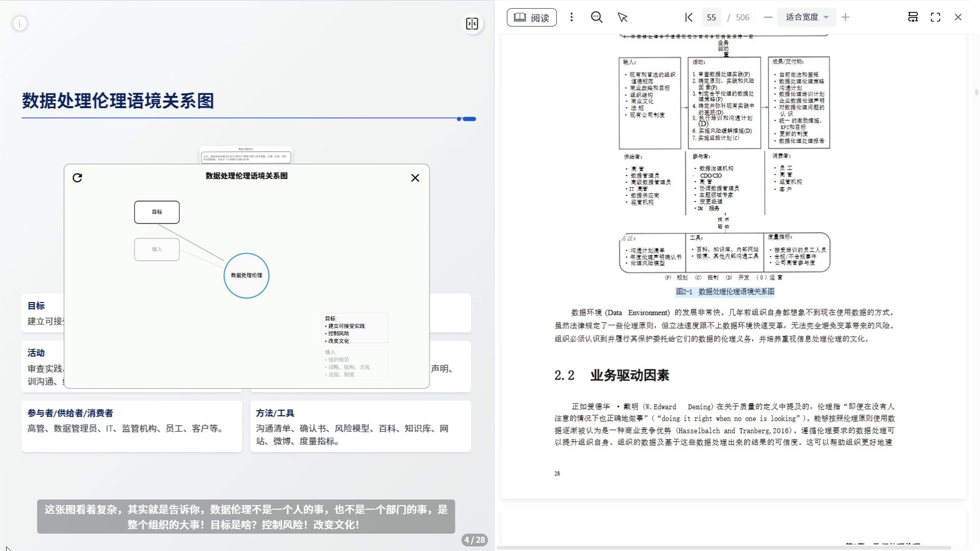Jump to first page with back-to-start icon
Image resolution: width=980 pixels, height=551 pixels.
pos(689,17)
